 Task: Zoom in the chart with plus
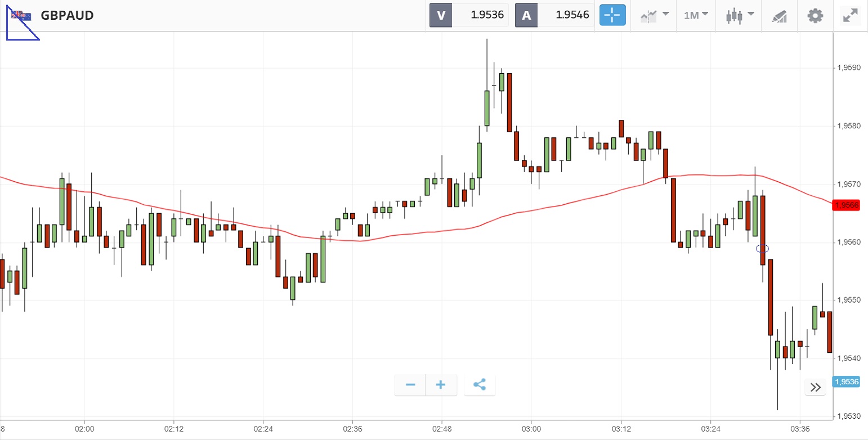click(x=441, y=385)
